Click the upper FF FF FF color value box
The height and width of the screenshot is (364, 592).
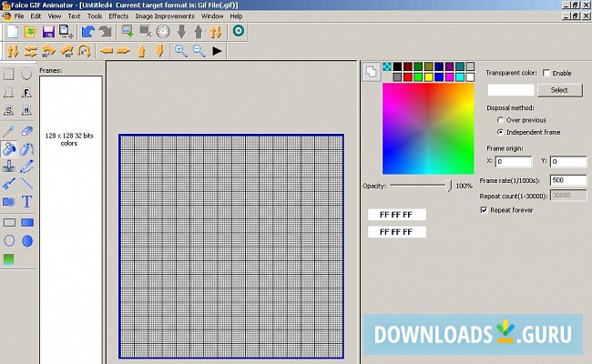(x=397, y=215)
